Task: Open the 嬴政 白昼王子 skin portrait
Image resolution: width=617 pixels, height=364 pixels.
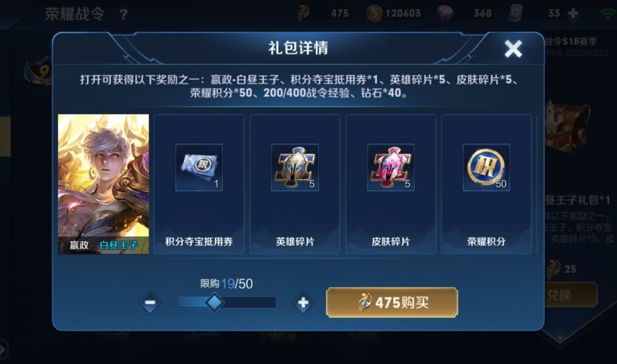Action: [x=104, y=184]
